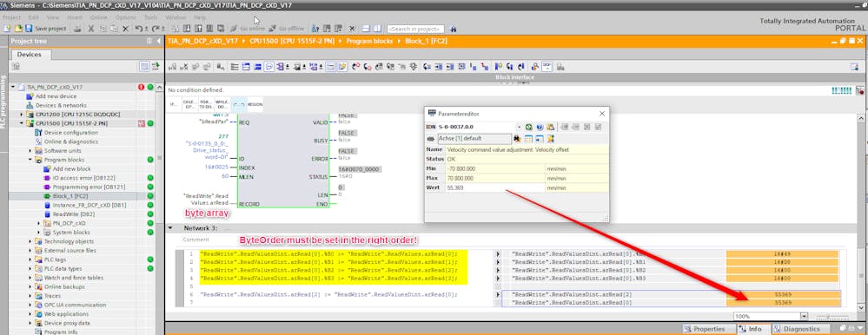Expand the PN_DCP_cXD folder
Screen dimensions: 868x335
pyautogui.click(x=39, y=223)
